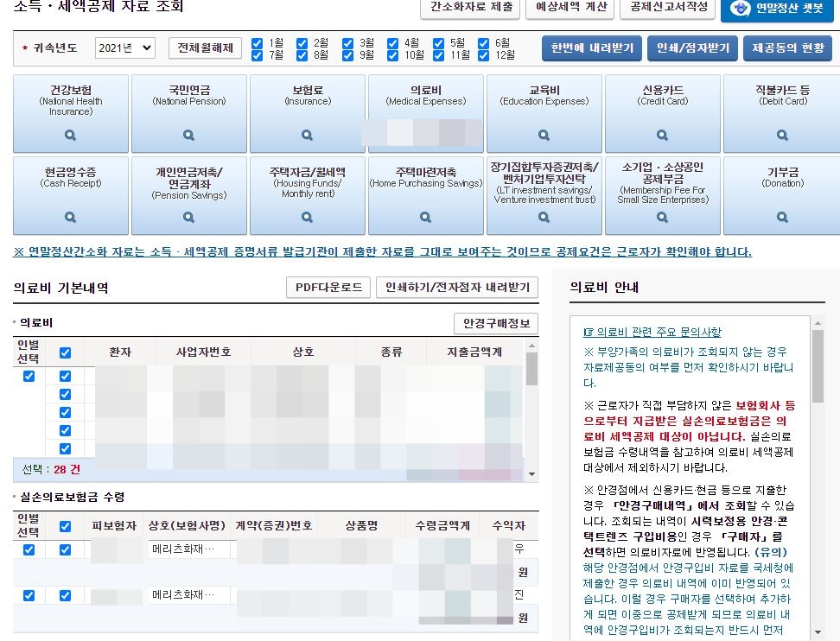Click the 안경구매정보 button
The image size is (840, 641).
pyautogui.click(x=495, y=324)
